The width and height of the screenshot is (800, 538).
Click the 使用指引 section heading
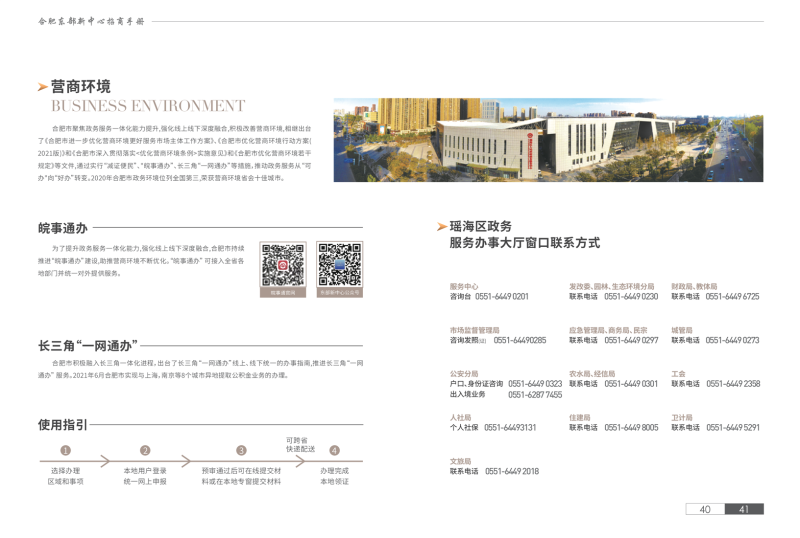click(x=63, y=424)
